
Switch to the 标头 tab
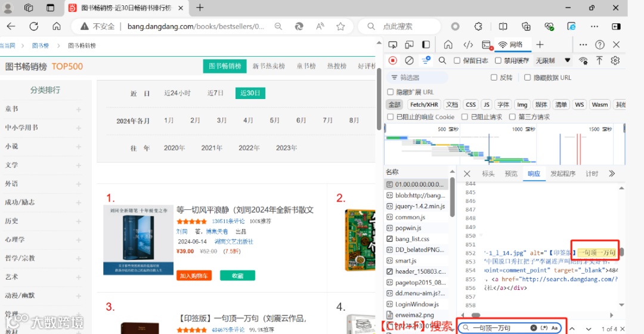click(488, 174)
